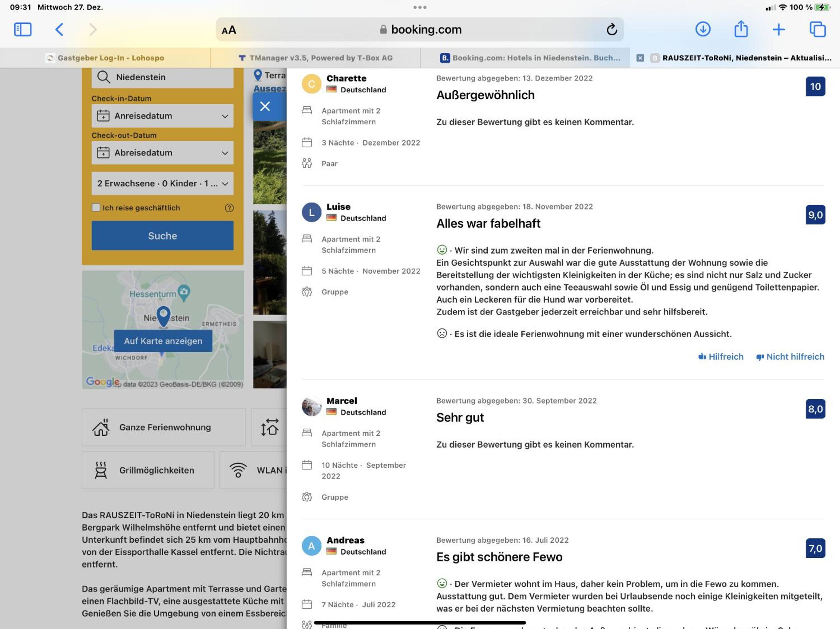Click Auf Karte anzeigen button
The image size is (840, 629).
point(163,341)
